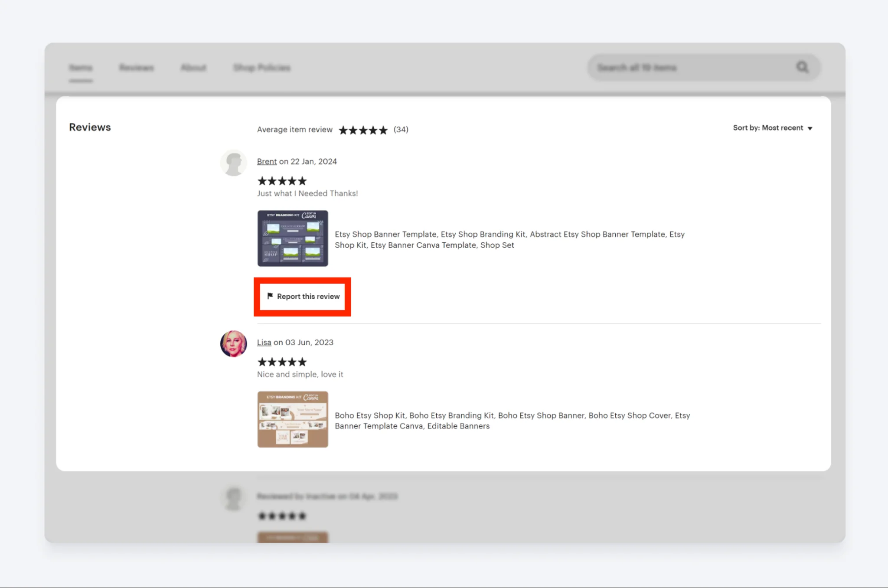Switch to the Items tab
Screen dimensions: 888x588
[x=81, y=68]
